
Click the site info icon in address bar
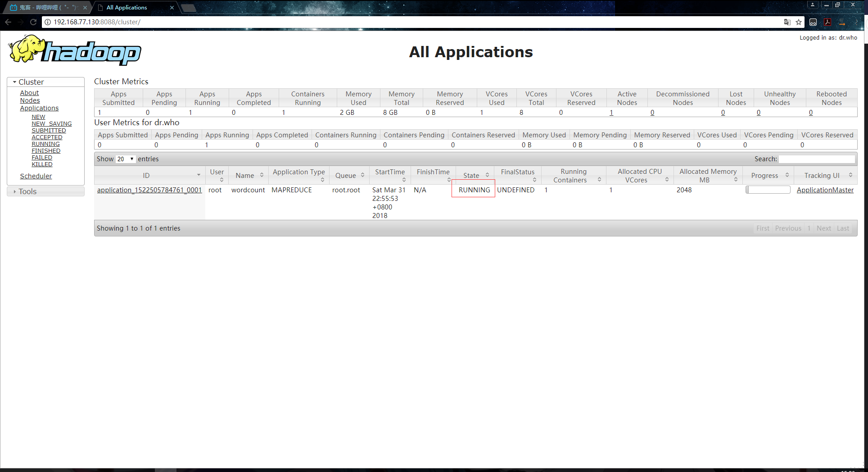point(48,22)
